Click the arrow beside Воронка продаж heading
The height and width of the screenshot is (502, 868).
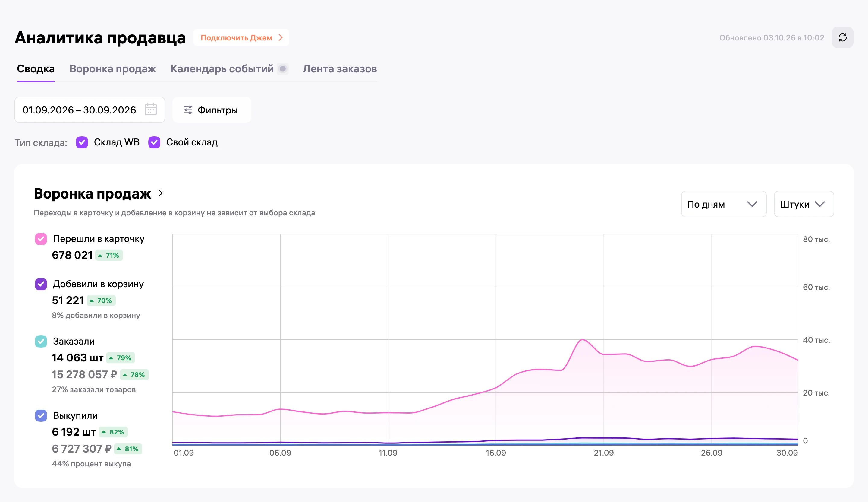161,193
